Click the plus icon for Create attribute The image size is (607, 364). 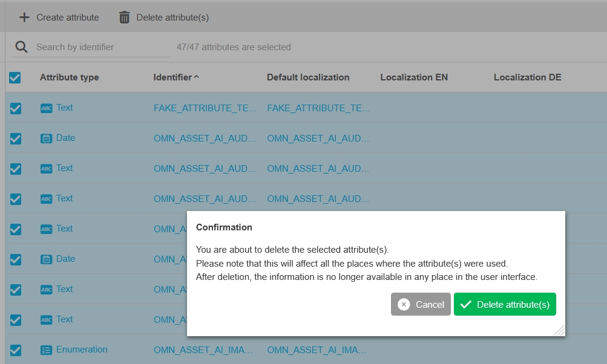[24, 18]
